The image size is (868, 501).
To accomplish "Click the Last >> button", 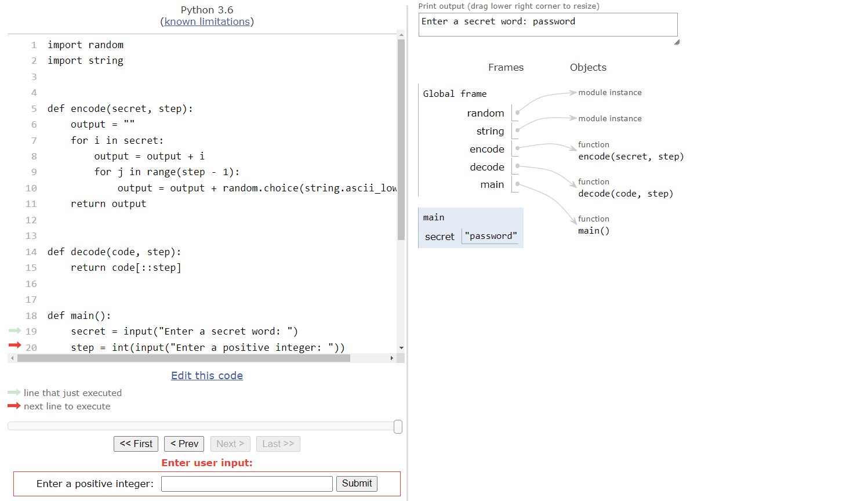I will 278,444.
